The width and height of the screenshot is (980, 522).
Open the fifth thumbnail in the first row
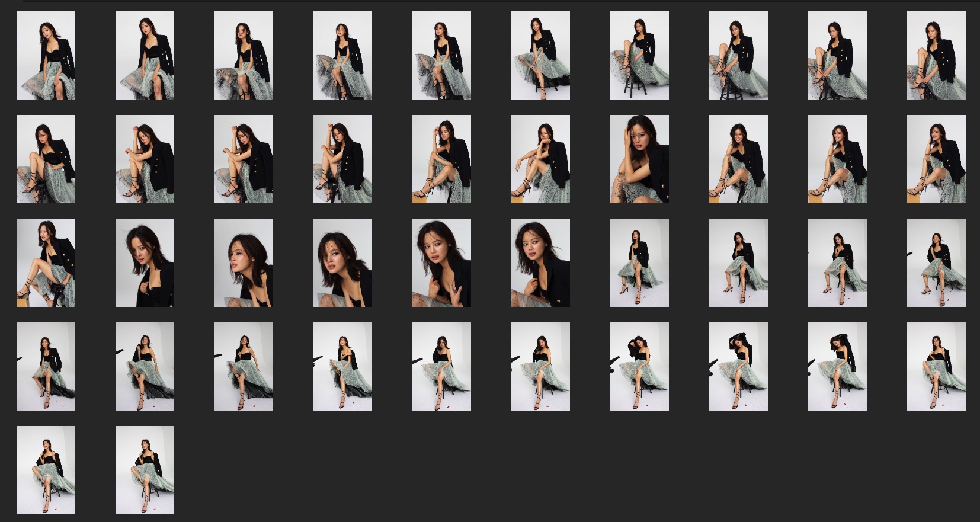(x=441, y=55)
